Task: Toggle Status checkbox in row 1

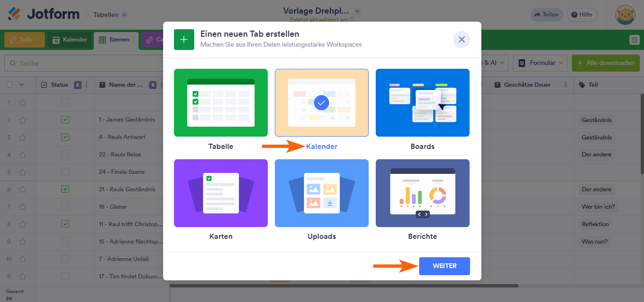Action: click(x=65, y=102)
